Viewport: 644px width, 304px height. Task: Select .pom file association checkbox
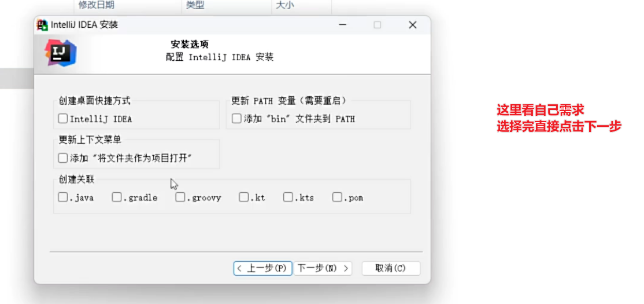337,197
